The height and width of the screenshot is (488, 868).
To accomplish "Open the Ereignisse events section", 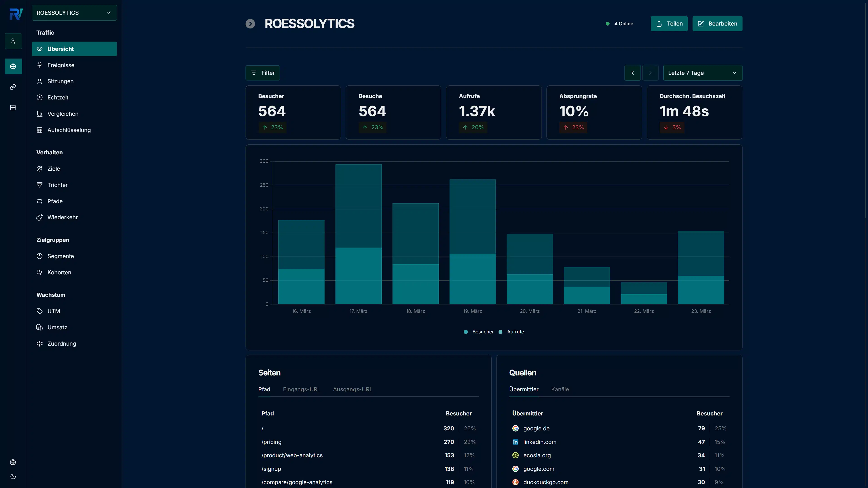I will coord(61,65).
